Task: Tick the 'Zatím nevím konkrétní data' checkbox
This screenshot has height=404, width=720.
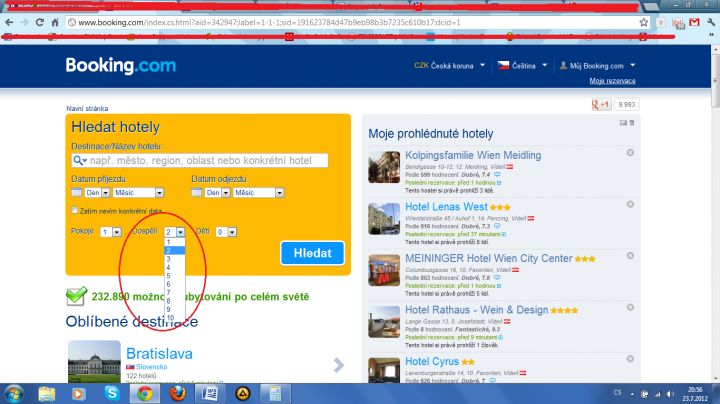Action: (74, 210)
